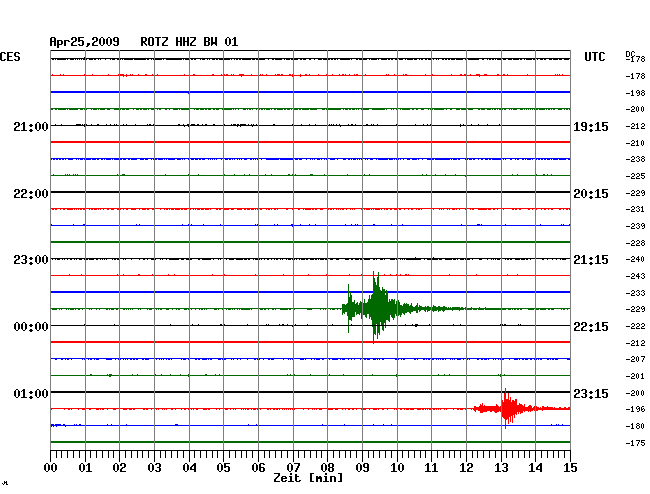Select DC offset value -225
Viewport: 650px width, 494px height.
pos(635,176)
